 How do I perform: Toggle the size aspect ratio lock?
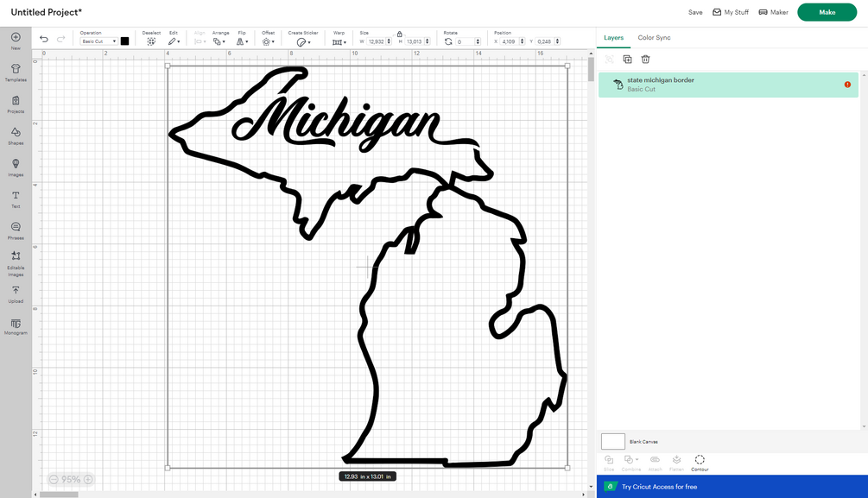pyautogui.click(x=399, y=34)
